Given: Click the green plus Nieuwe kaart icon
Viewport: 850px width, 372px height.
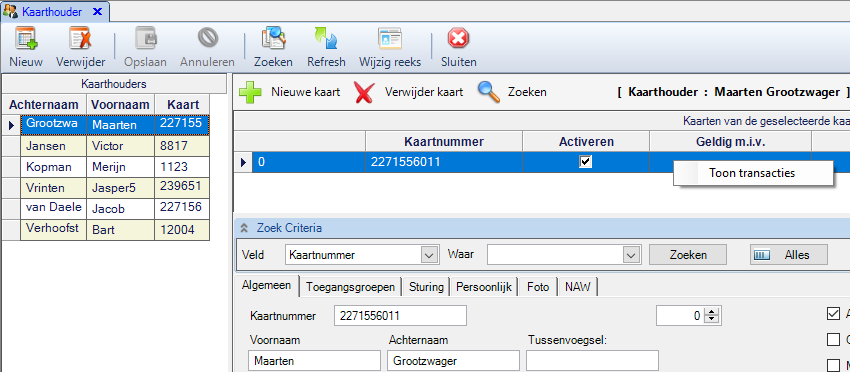Looking at the screenshot, I should 250,92.
